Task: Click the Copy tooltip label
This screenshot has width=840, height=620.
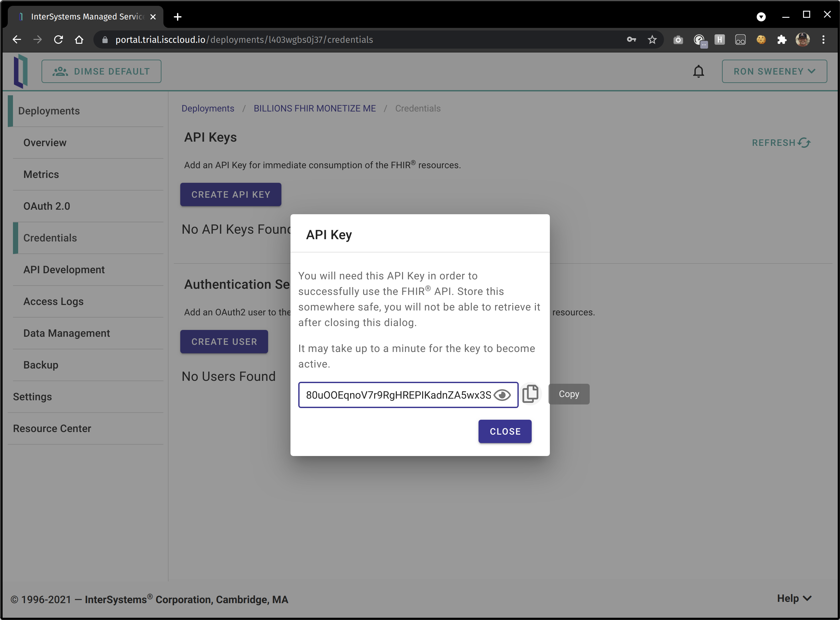Action: (569, 394)
